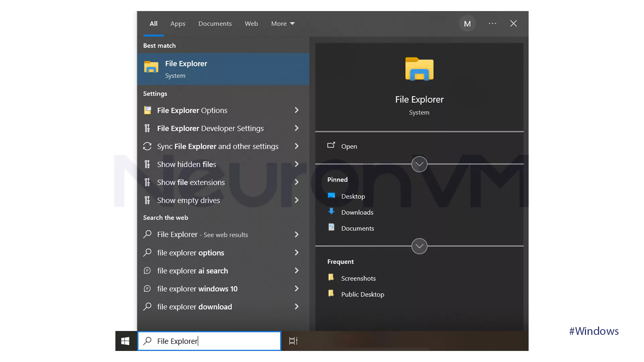644x362 pixels.
Task: Click the search icon beside file explorer download
Action: tap(147, 306)
